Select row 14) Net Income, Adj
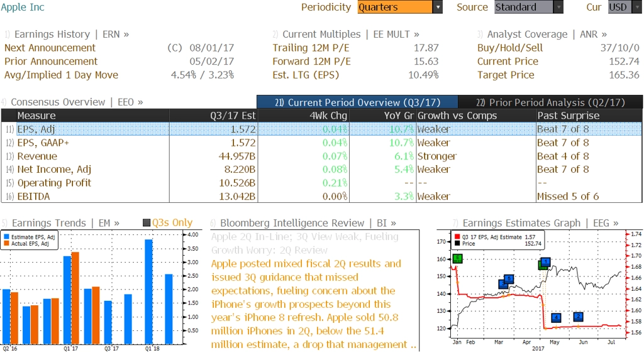644x353 pixels. pyautogui.click(x=321, y=170)
